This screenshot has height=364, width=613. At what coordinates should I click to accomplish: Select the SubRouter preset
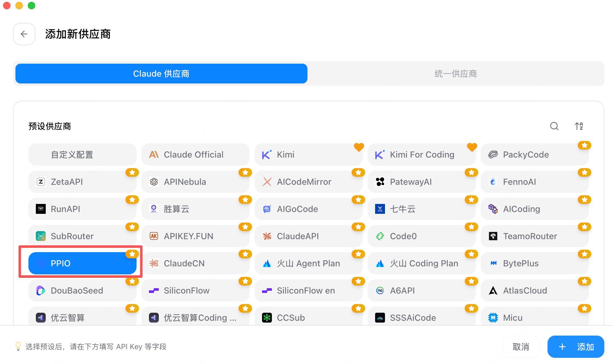(82, 236)
